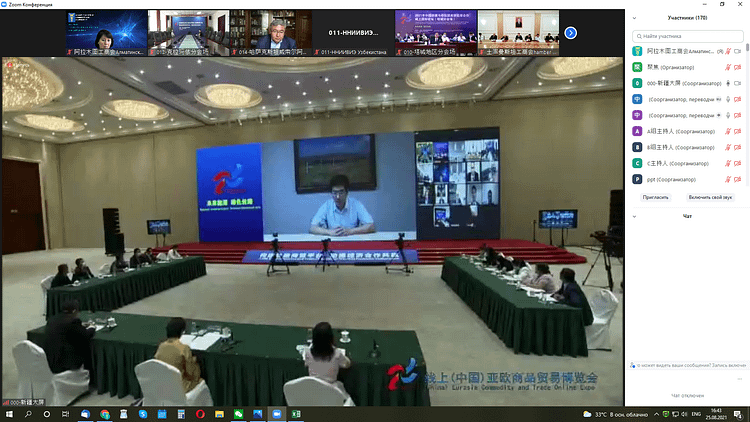
Task: Switch to Zoom in taskbar
Action: click(277, 414)
